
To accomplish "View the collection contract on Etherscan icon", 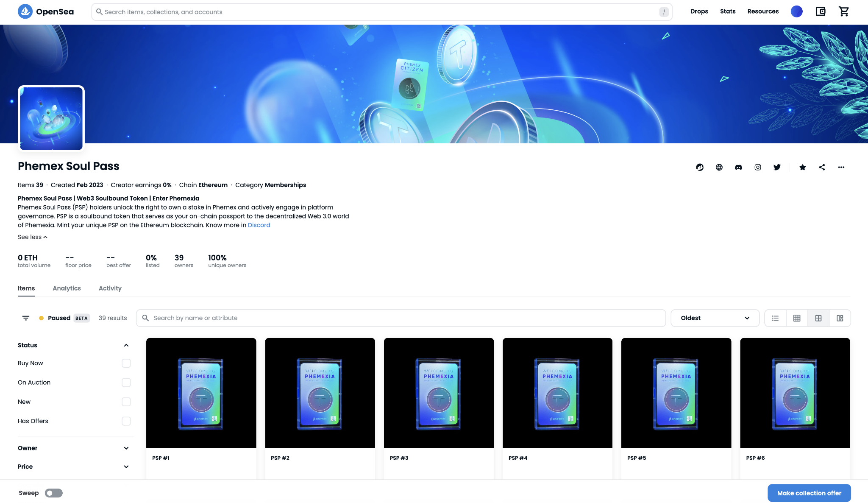I will [700, 167].
